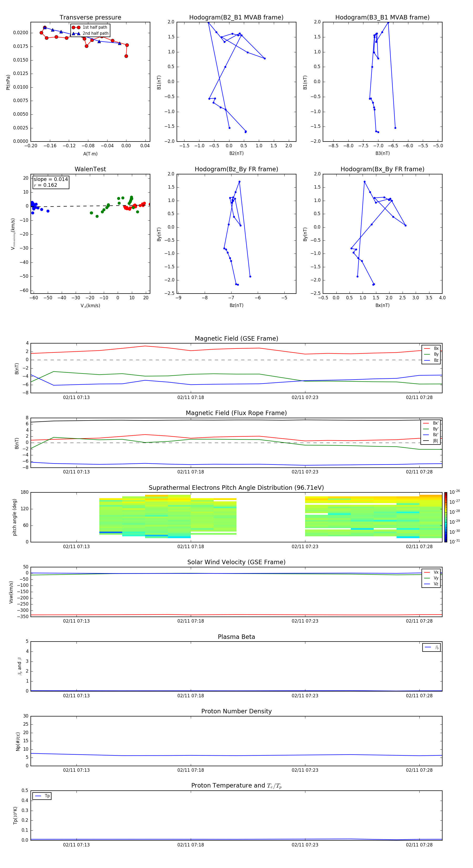Click '02/11 07:23' tick under Magnetic Field GSE plot

(x=305, y=398)
